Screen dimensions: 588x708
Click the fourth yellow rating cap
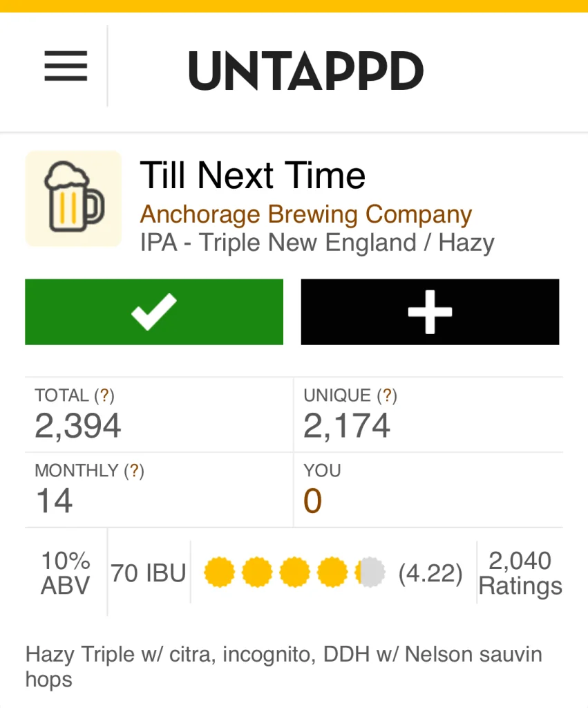click(x=332, y=573)
